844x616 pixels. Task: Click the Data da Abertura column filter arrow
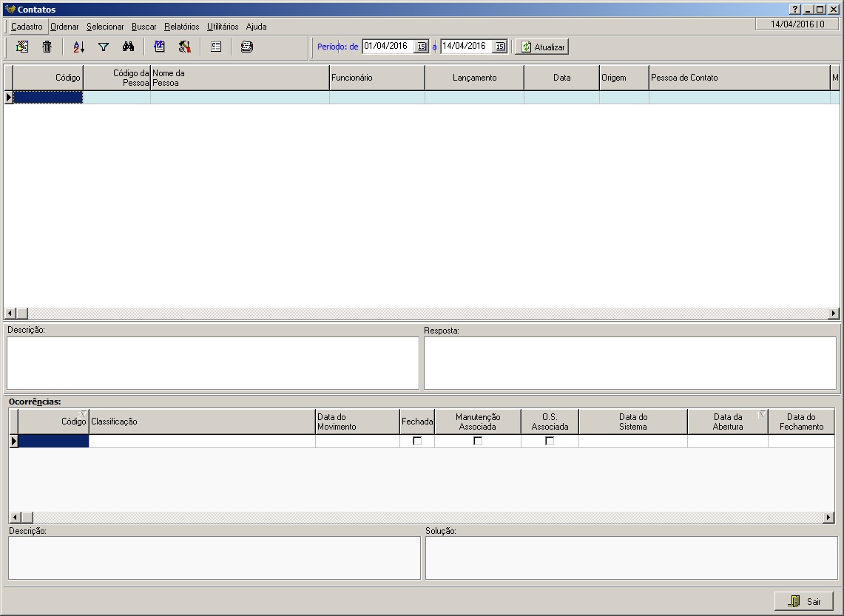[762, 414]
